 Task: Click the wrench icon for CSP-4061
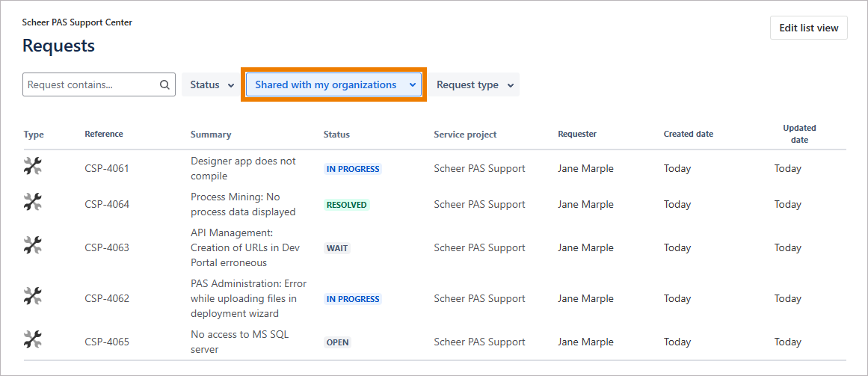pos(33,167)
